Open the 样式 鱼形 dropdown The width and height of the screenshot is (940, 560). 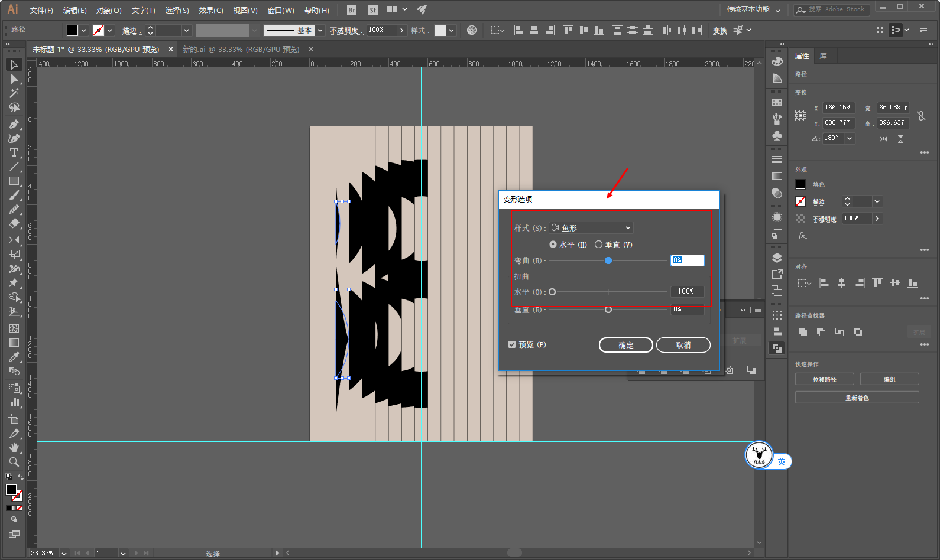(x=591, y=228)
